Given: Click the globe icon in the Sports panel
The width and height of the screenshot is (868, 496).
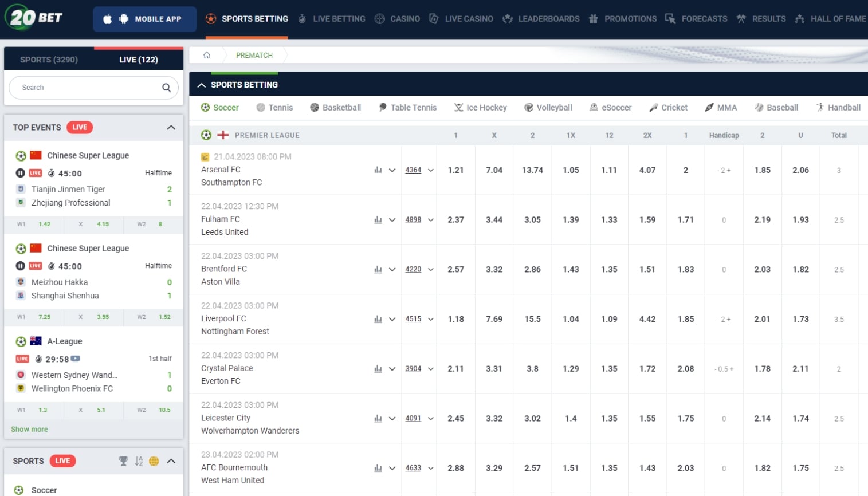Looking at the screenshot, I should click(x=154, y=461).
